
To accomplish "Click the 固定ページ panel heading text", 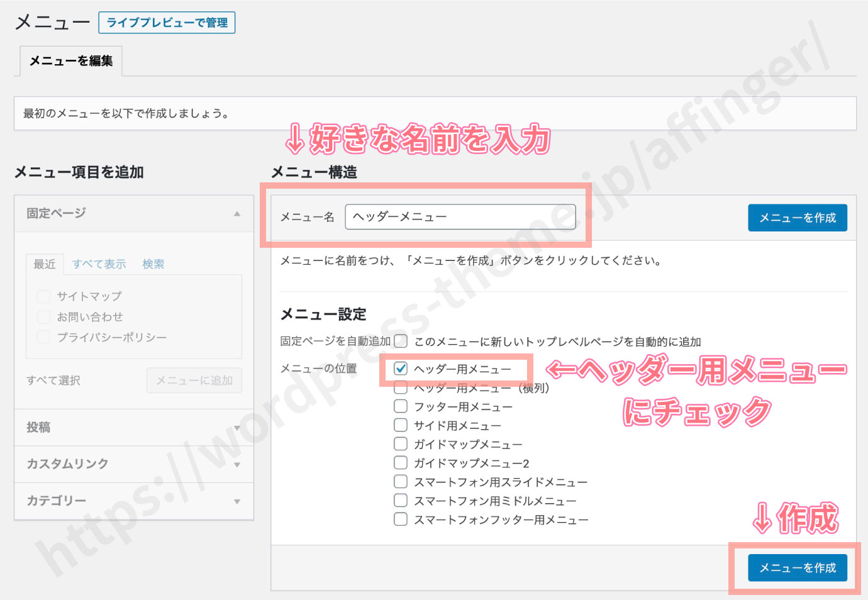I will pos(56,213).
